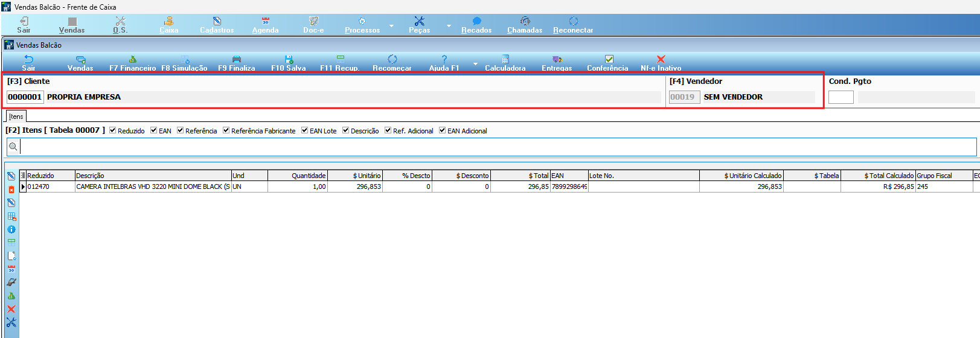Click the document page sidebar icon

pos(11,256)
